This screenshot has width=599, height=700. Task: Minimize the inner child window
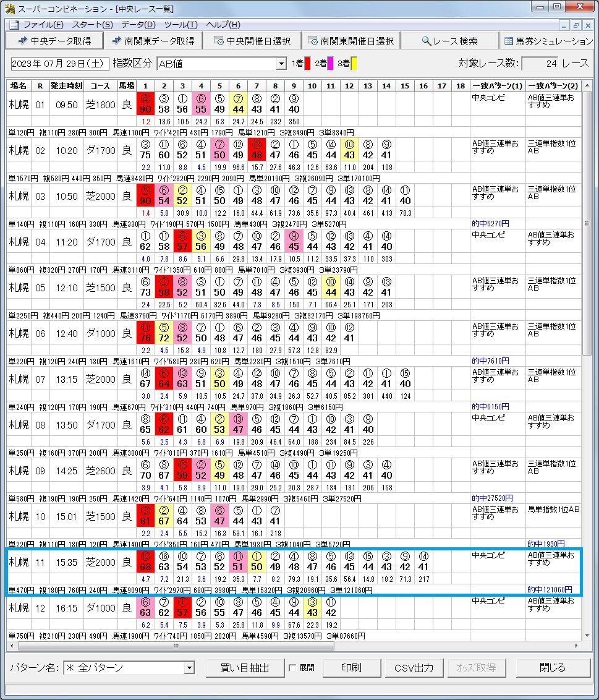[x=564, y=25]
